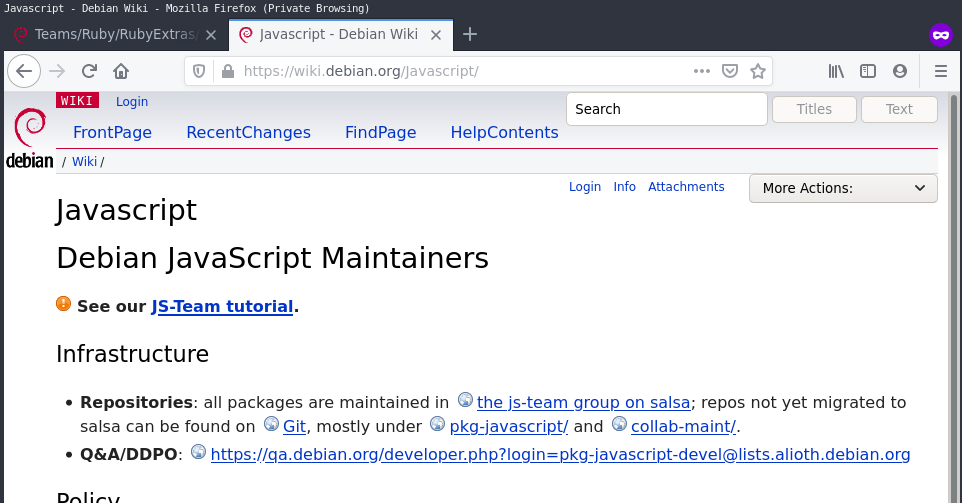Expand the More Actions dropdown
The image size is (962, 503).
[843, 188]
